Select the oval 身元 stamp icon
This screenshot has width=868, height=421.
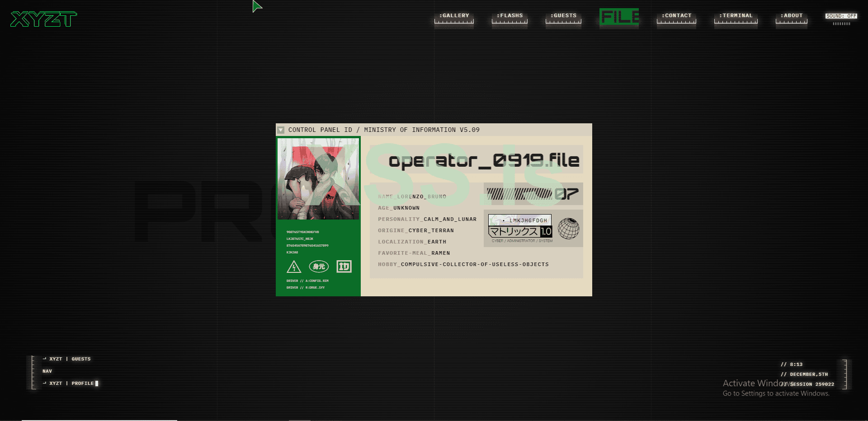(x=319, y=267)
